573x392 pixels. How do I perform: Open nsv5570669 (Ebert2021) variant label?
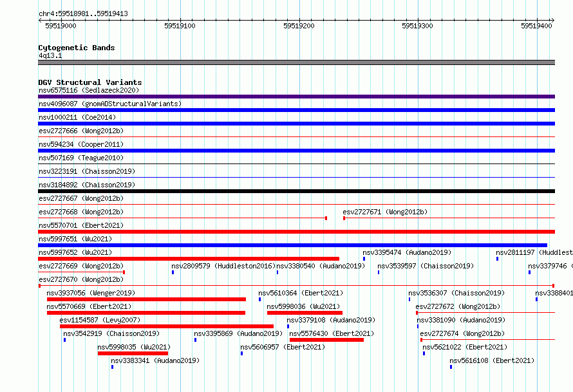click(89, 306)
